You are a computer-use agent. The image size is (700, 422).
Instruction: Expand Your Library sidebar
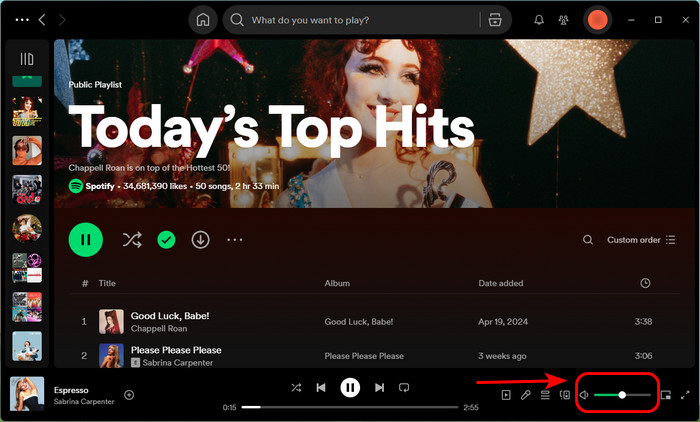pyautogui.click(x=27, y=59)
